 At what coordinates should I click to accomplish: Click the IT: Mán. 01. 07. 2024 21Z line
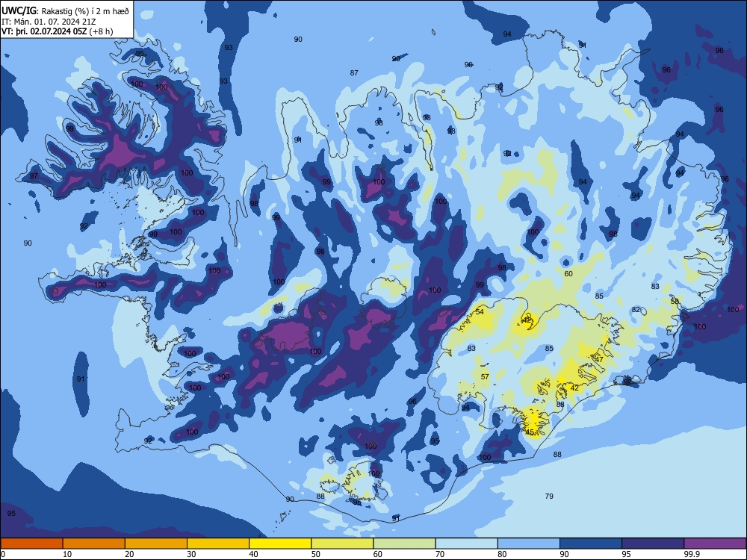pyautogui.click(x=49, y=22)
